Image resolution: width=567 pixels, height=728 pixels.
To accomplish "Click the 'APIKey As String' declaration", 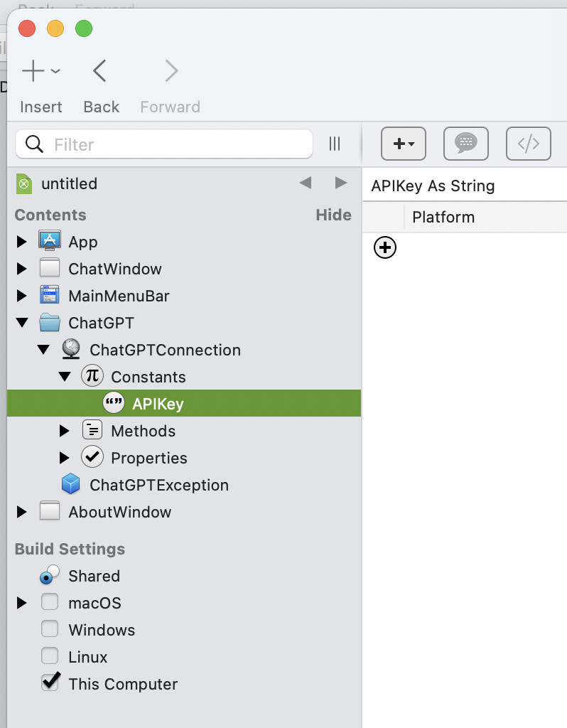I will coord(433,186).
